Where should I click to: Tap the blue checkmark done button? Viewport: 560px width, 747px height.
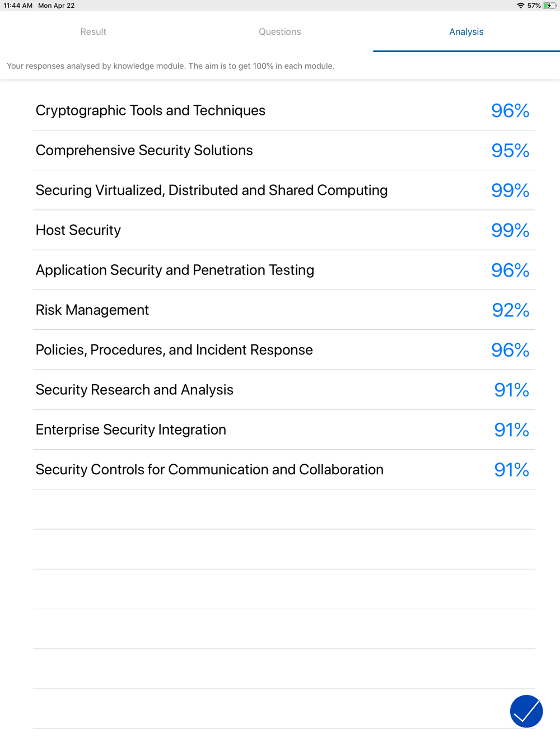pyautogui.click(x=526, y=711)
